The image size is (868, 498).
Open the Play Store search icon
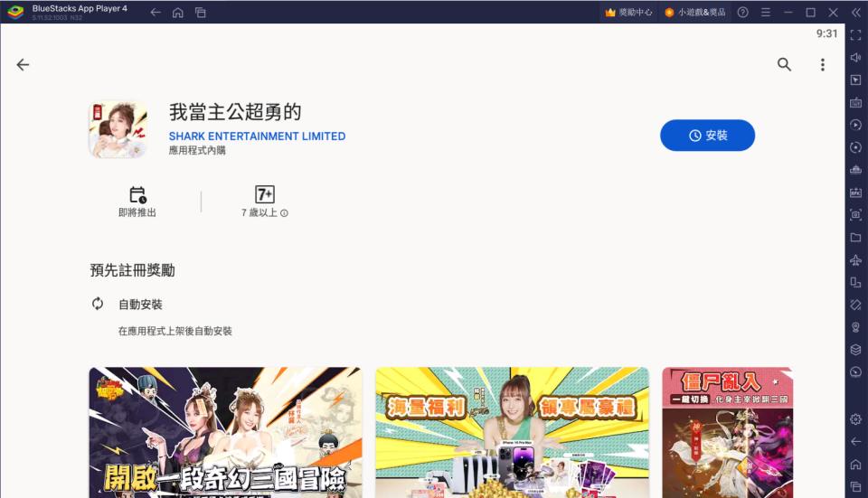(784, 65)
